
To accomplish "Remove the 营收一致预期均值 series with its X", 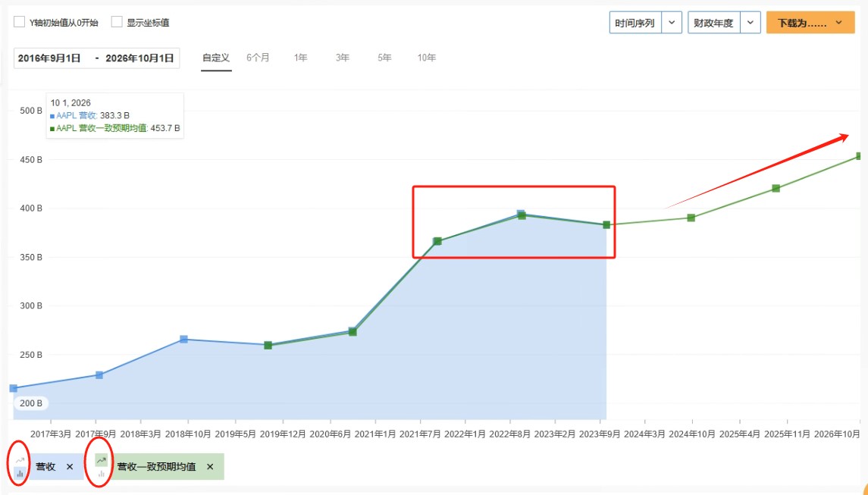I will (210, 467).
